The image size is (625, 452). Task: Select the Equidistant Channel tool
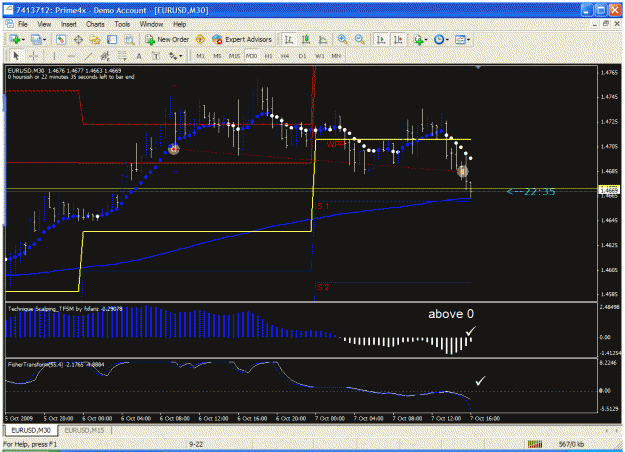(105, 56)
